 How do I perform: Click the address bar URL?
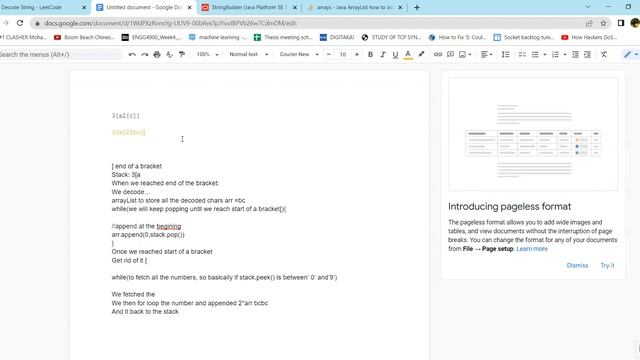(x=171, y=23)
